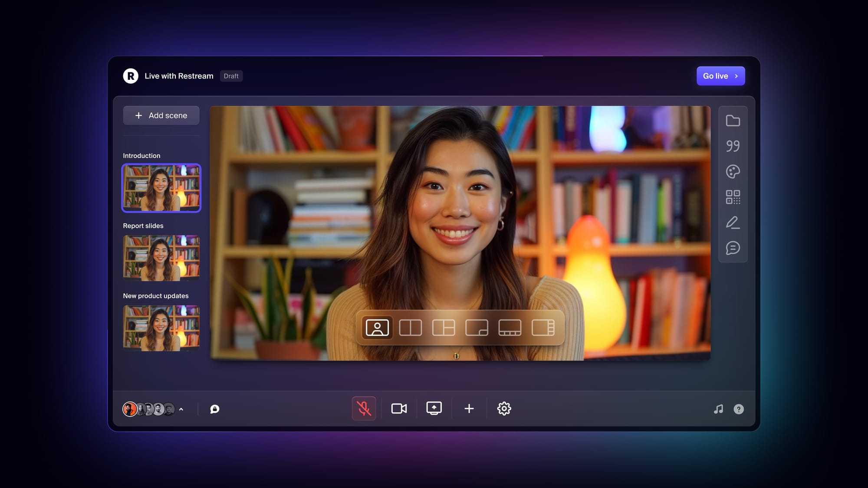Select the single-person solo layout
The width and height of the screenshot is (868, 488).
pos(377,328)
